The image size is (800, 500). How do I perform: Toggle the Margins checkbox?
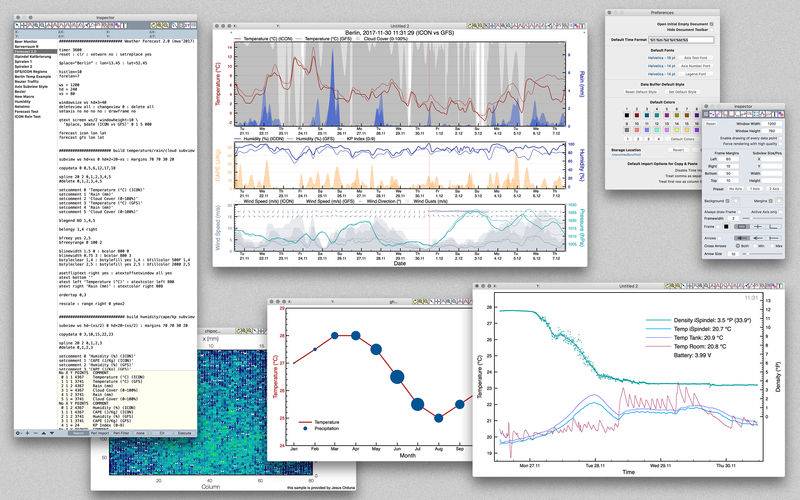point(771,201)
